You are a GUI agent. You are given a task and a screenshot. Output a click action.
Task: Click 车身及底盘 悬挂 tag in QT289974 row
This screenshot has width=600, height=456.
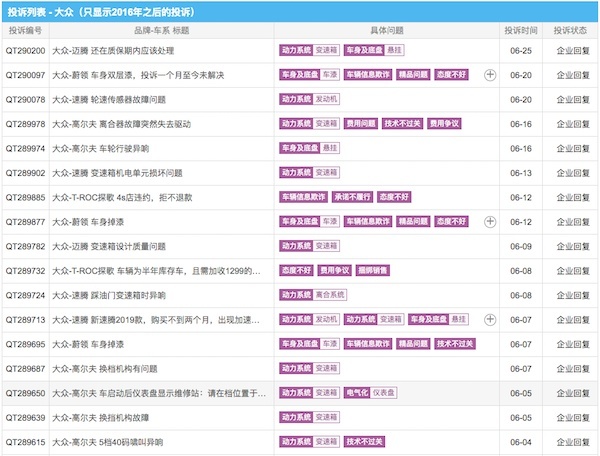309,148
